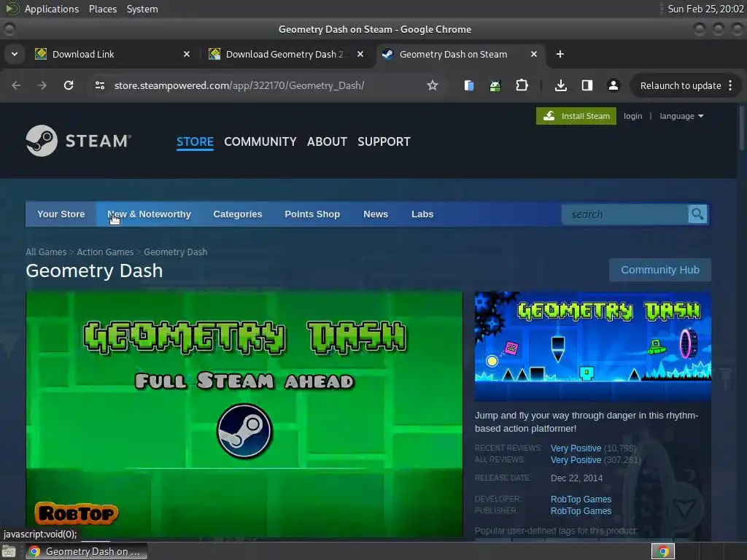
Task: Open developer RobTop Games link
Action: click(x=581, y=499)
